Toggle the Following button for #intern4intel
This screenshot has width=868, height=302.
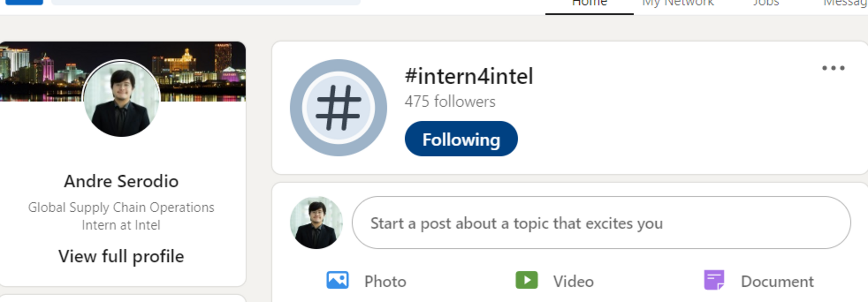[461, 139]
